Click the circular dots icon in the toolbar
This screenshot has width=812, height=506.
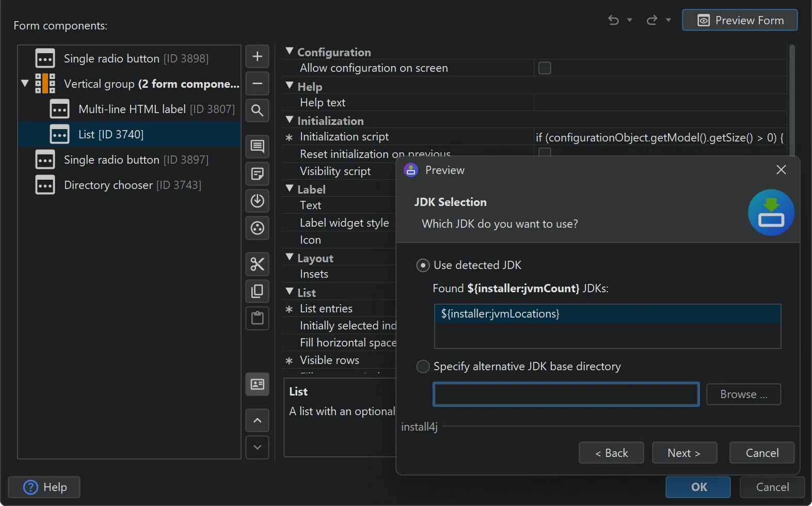257,228
